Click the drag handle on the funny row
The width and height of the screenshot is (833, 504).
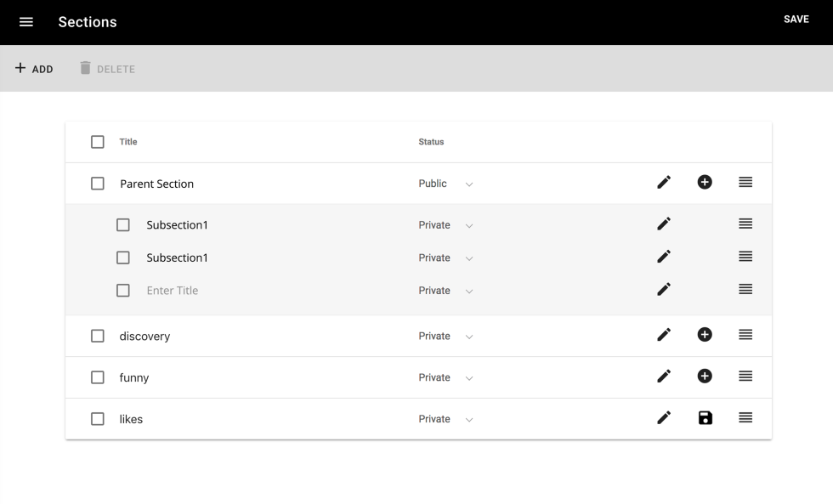pos(745,376)
